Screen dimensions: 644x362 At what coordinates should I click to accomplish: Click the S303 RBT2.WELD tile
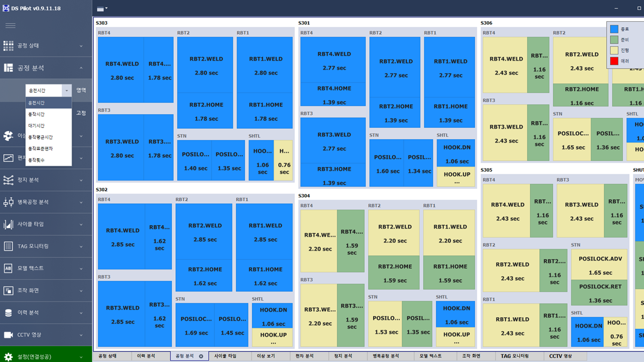coord(205,65)
